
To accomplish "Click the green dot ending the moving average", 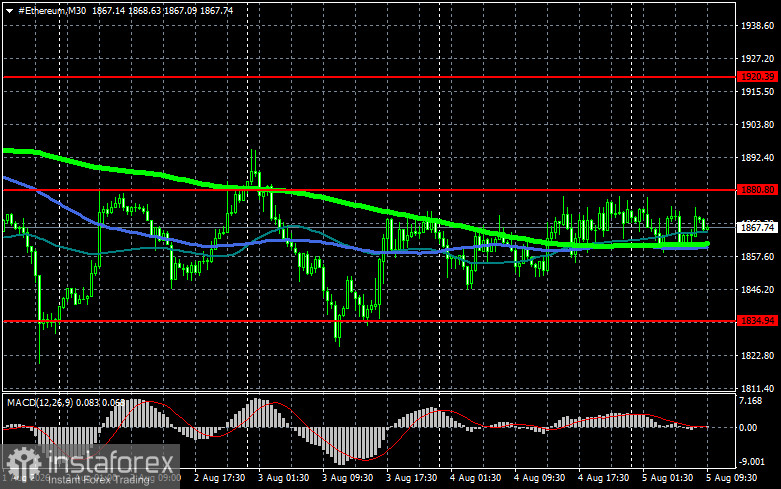I will coord(707,244).
